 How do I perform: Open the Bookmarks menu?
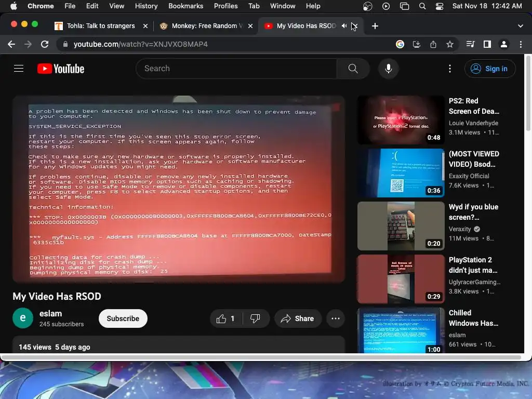[185, 6]
